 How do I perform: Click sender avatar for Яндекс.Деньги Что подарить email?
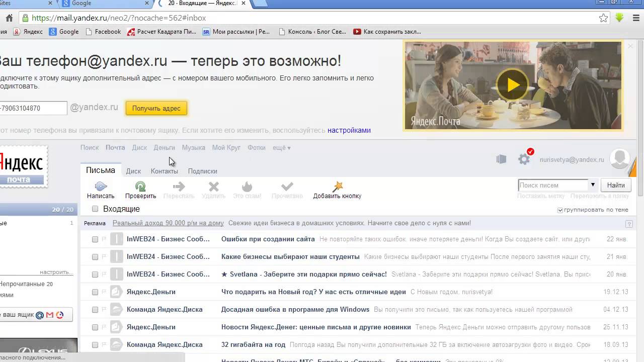point(116,292)
